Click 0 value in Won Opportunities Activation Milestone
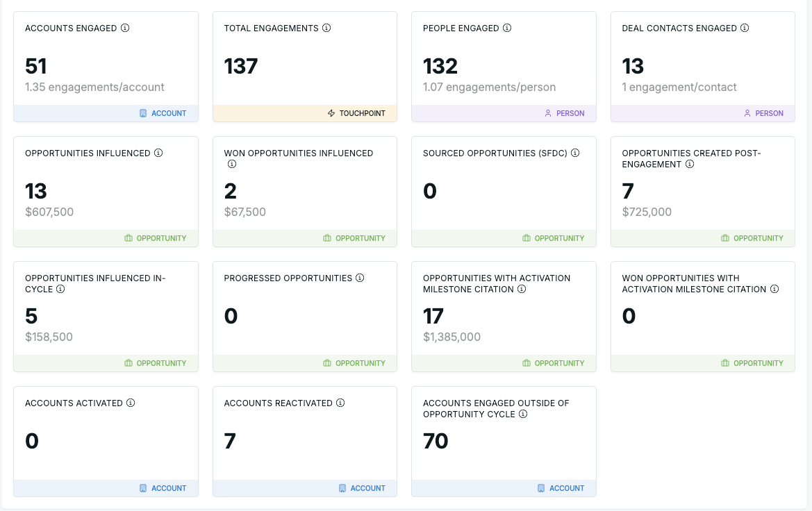 pos(629,316)
